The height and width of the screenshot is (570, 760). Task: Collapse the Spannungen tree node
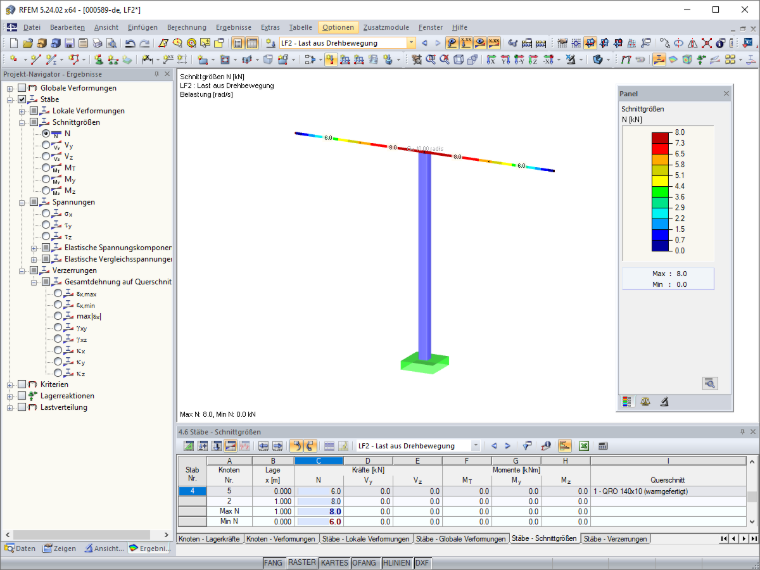click(22, 202)
